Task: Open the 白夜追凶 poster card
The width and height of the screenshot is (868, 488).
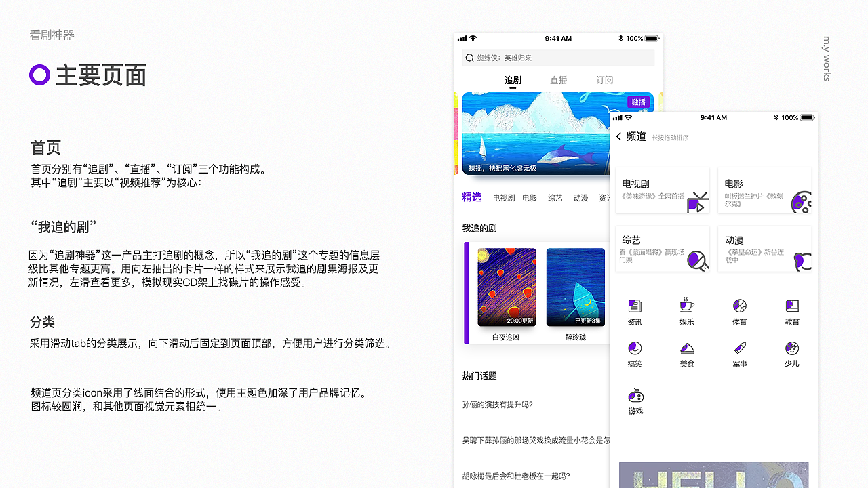Action: 507,287
